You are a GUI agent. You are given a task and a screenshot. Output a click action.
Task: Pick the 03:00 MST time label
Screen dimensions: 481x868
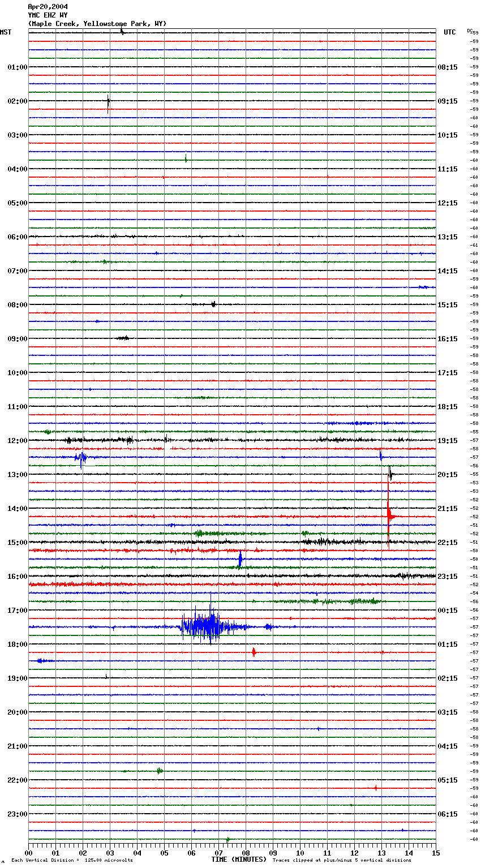click(18, 135)
